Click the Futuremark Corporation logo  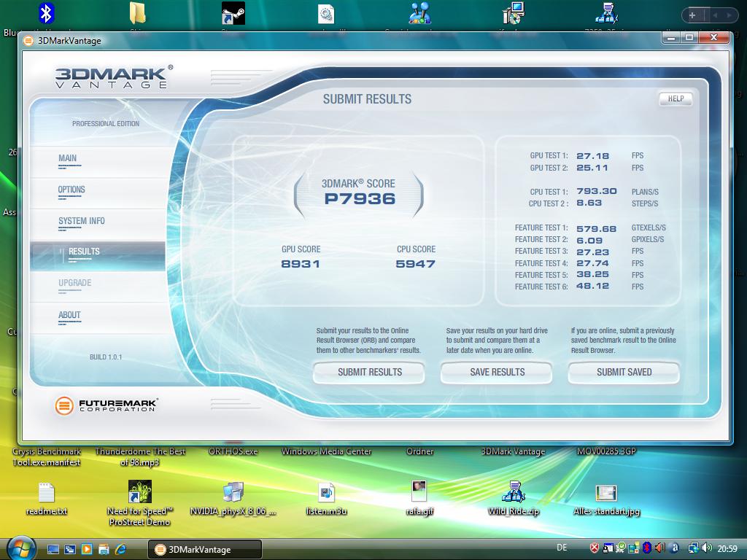tap(106, 405)
